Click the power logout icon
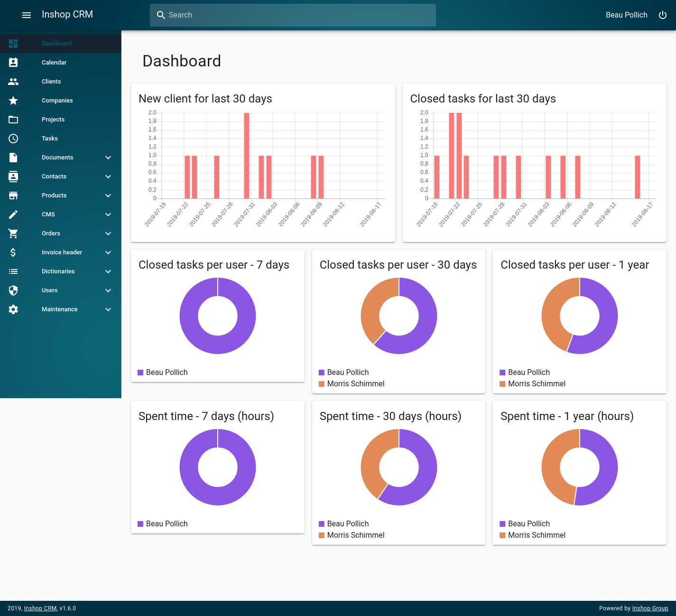 click(x=663, y=15)
